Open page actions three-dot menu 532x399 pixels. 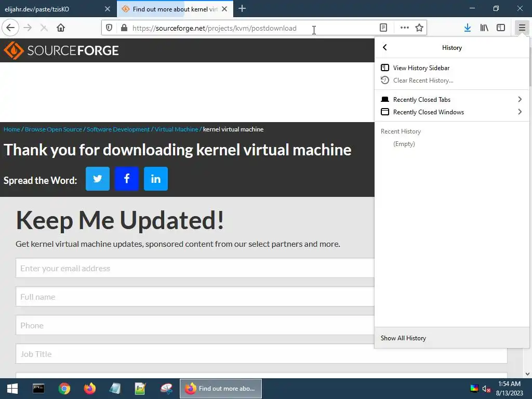tap(404, 28)
